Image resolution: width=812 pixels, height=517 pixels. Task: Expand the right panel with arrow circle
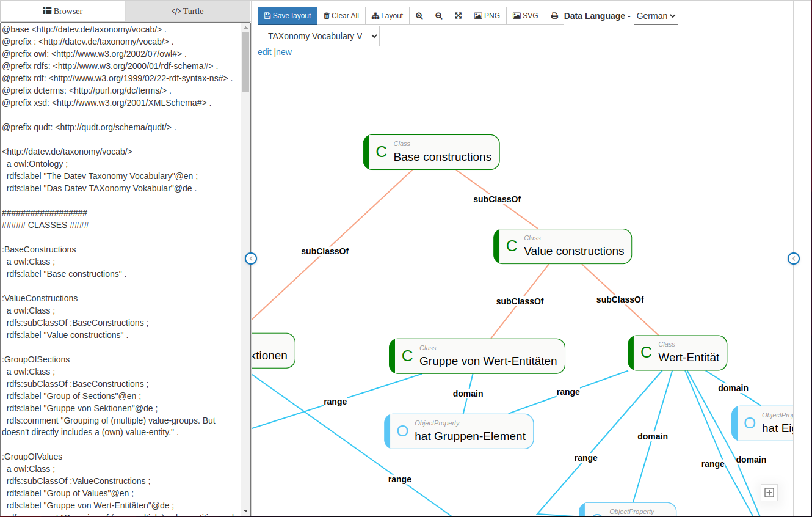coord(793,258)
